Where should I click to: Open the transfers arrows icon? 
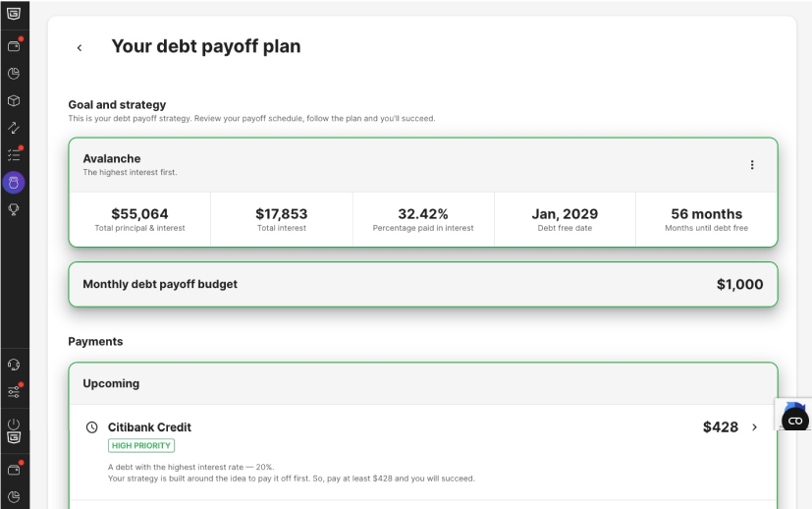(14, 128)
